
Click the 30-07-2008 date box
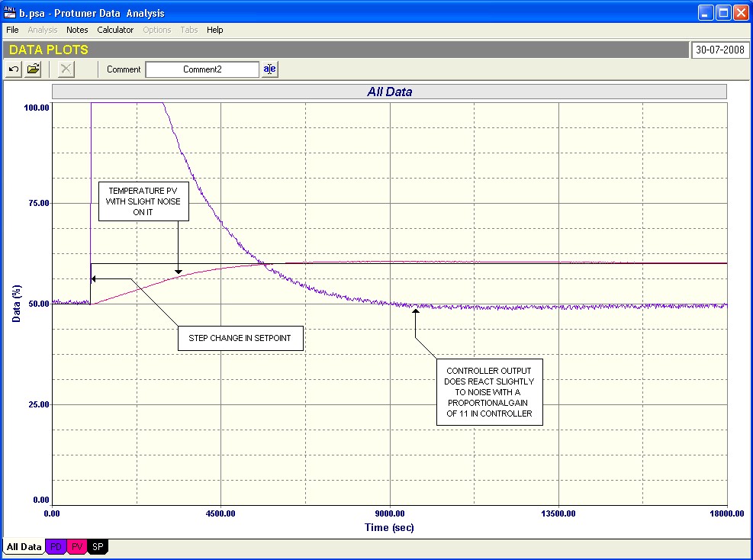pyautogui.click(x=719, y=50)
